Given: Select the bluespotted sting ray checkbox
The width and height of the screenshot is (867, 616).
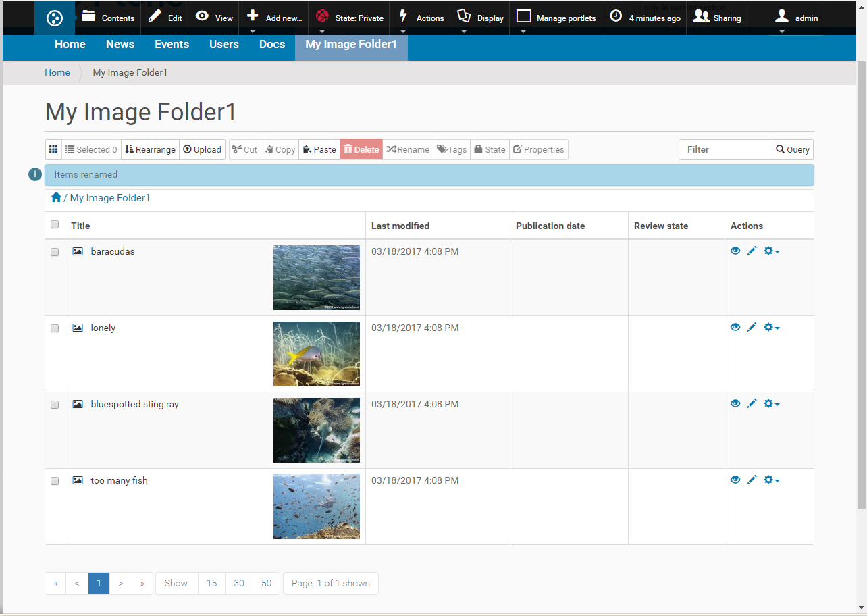Looking at the screenshot, I should point(55,405).
